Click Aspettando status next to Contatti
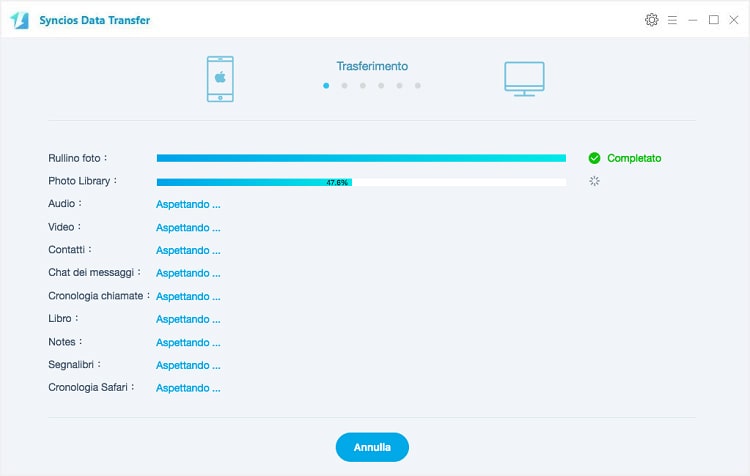This screenshot has height=476, width=750. pyautogui.click(x=188, y=250)
